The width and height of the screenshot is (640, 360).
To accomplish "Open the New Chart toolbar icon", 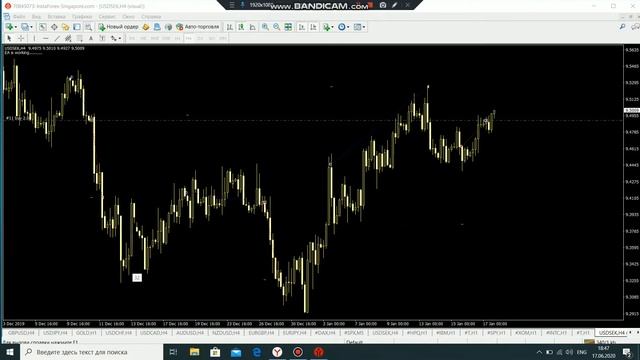I will click(9, 27).
